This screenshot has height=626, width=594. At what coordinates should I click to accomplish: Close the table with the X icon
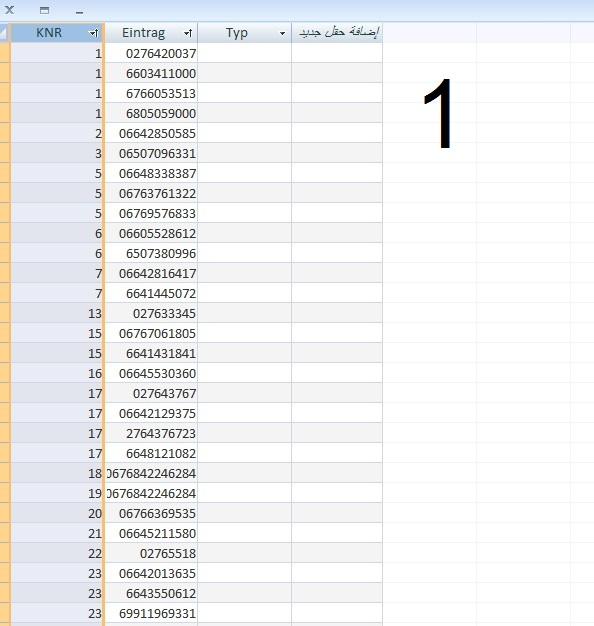9,10
